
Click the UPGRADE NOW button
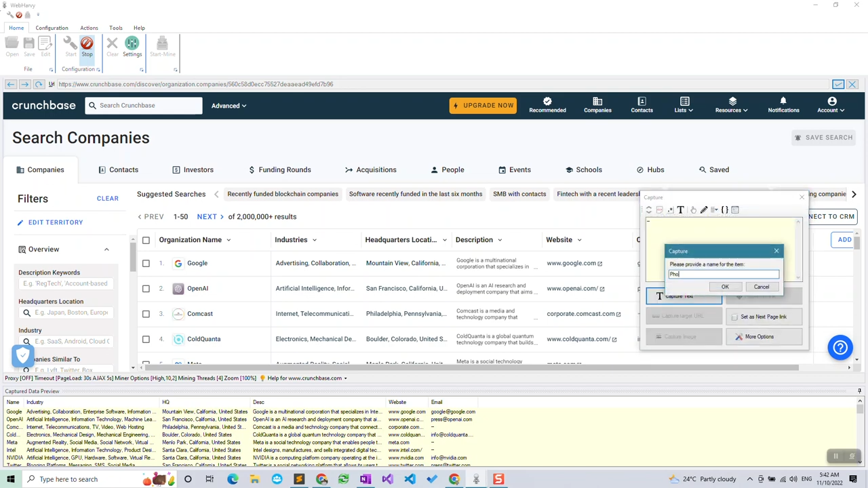pos(483,106)
